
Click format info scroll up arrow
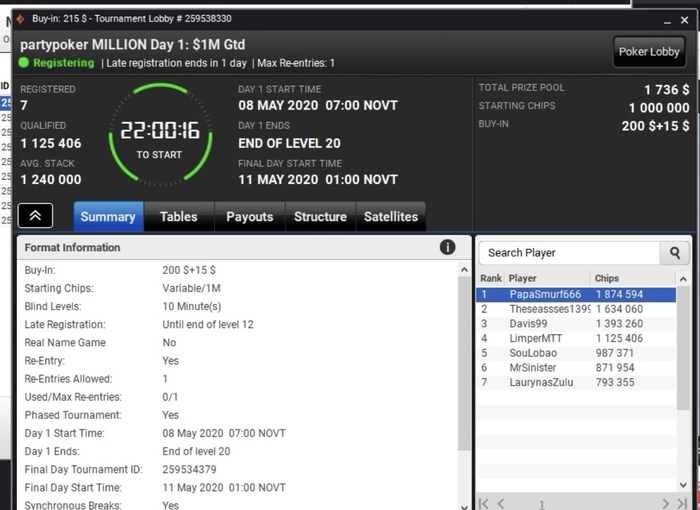pos(464,270)
